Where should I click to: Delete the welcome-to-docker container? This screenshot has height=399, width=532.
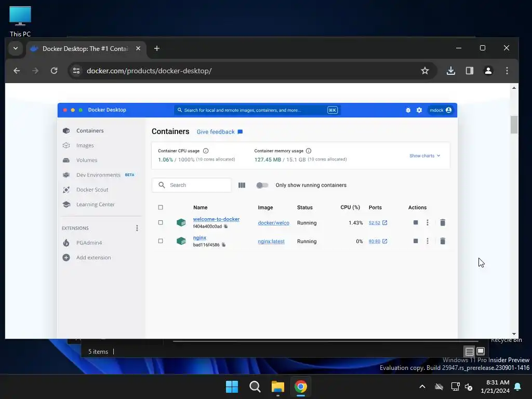coord(443,222)
